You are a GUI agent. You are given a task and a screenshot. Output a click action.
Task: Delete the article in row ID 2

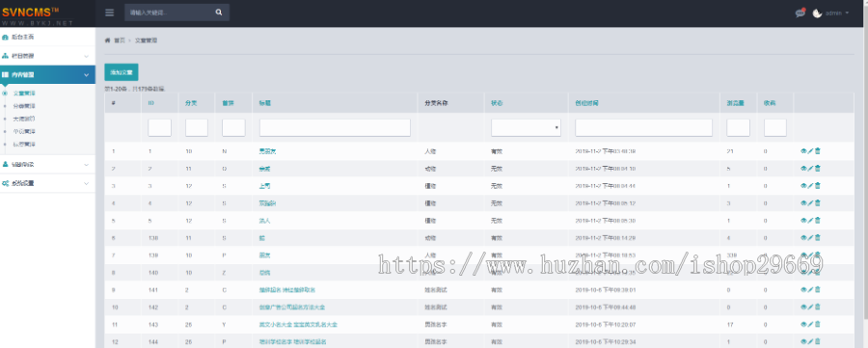click(818, 168)
